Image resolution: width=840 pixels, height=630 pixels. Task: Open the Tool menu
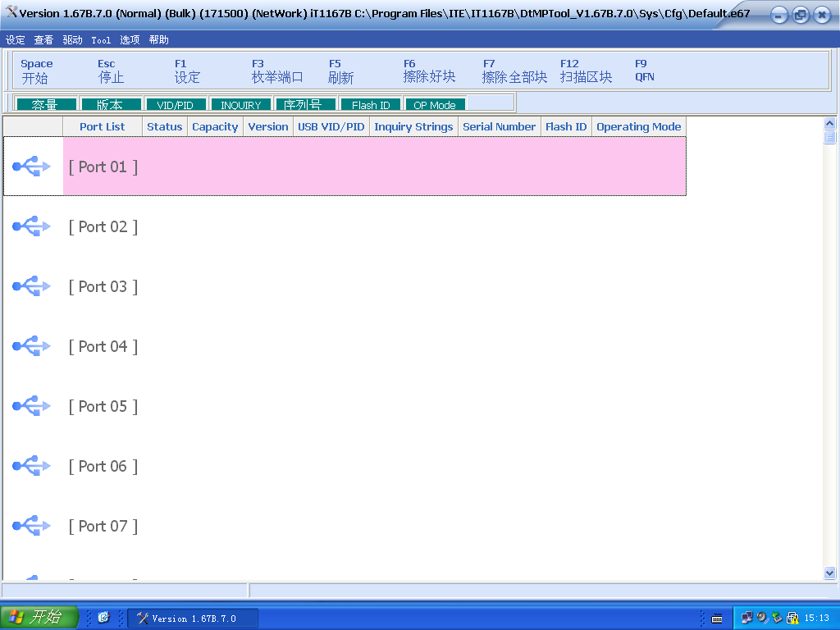click(x=101, y=40)
